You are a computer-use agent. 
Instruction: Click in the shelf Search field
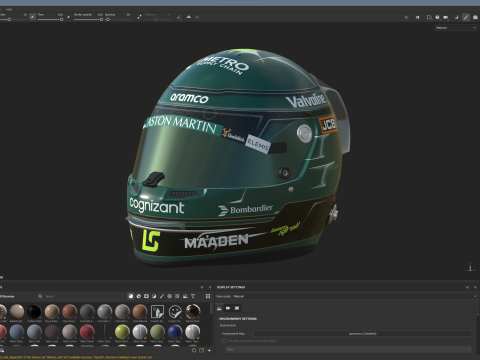[x=83, y=296]
